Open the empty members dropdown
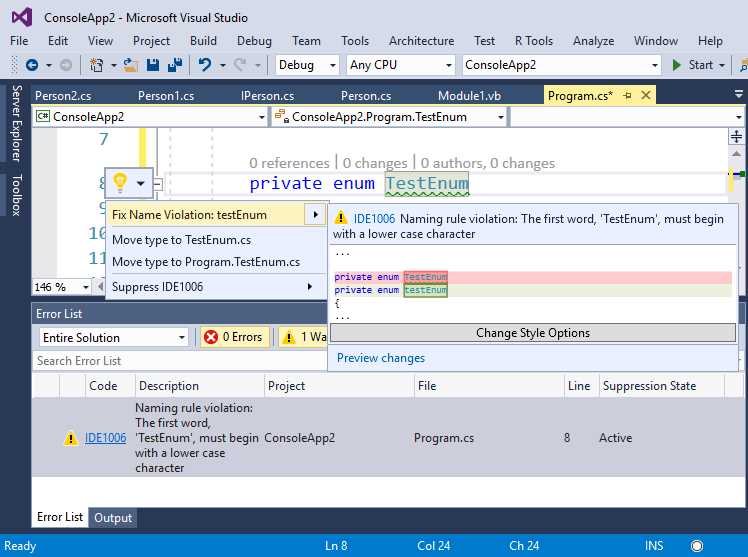The image size is (748, 557). click(x=627, y=117)
